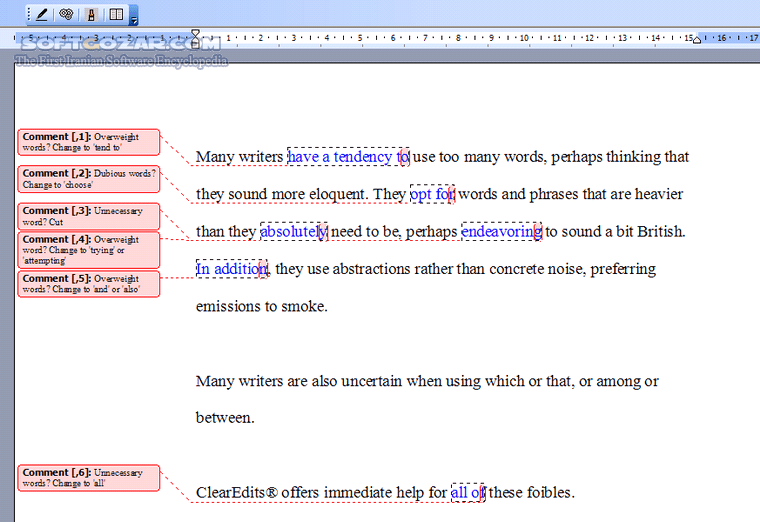This screenshot has height=522, width=760.
Task: Click the highlighted phrase 'have a tendency to'
Action: [347, 157]
